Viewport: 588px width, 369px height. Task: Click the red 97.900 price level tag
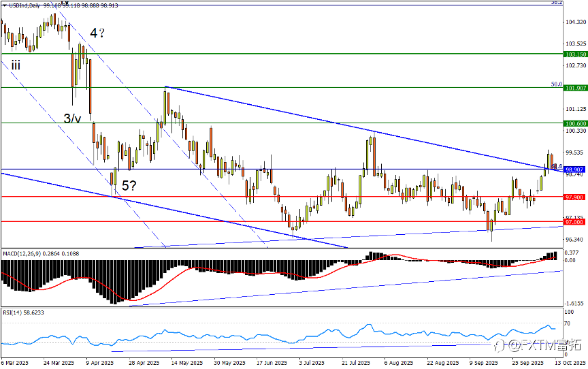574,197
